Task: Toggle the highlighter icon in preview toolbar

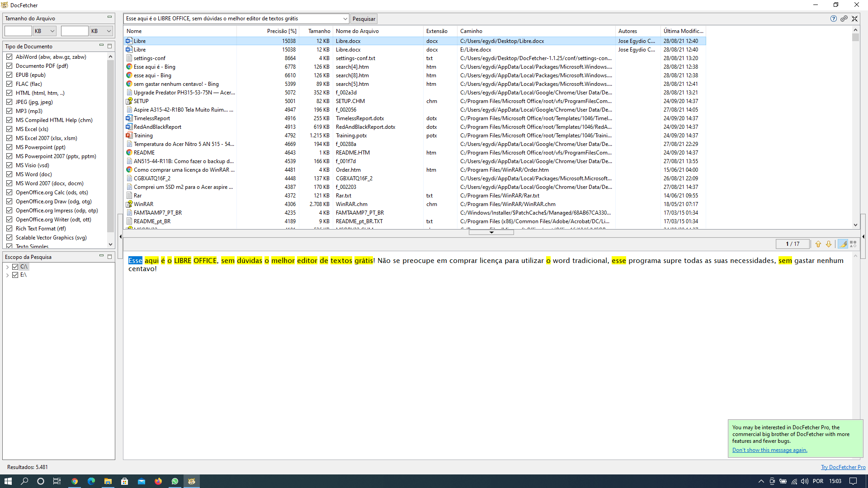Action: click(843, 244)
